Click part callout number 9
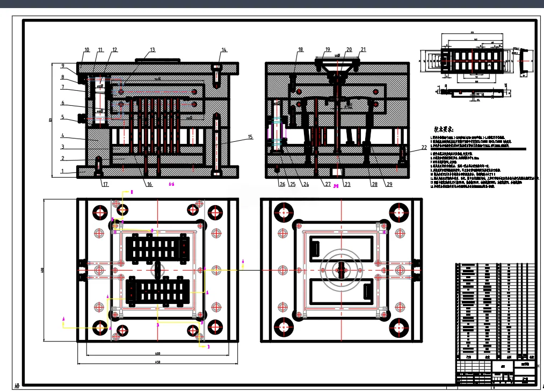 pyautogui.click(x=62, y=66)
